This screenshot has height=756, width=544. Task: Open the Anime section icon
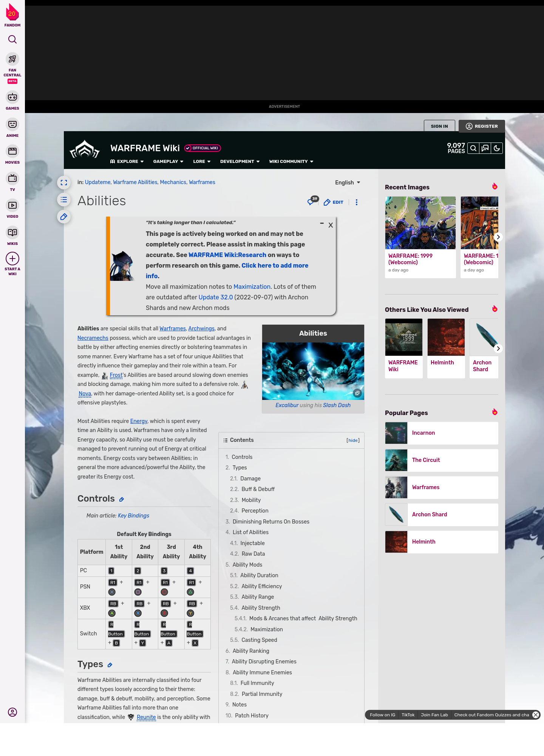coord(12,124)
